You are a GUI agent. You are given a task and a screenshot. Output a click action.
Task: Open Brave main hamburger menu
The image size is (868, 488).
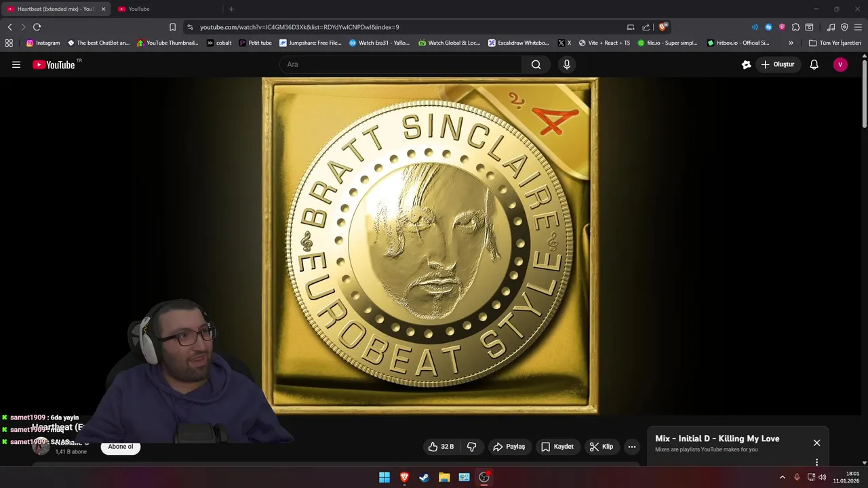[858, 27]
